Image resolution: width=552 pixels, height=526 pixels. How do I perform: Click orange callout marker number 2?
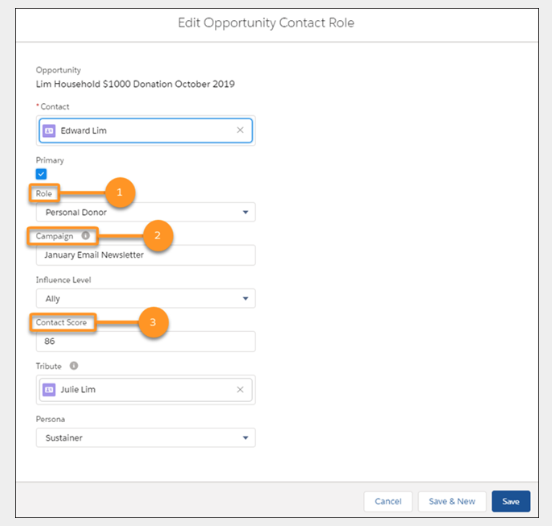pyautogui.click(x=158, y=235)
